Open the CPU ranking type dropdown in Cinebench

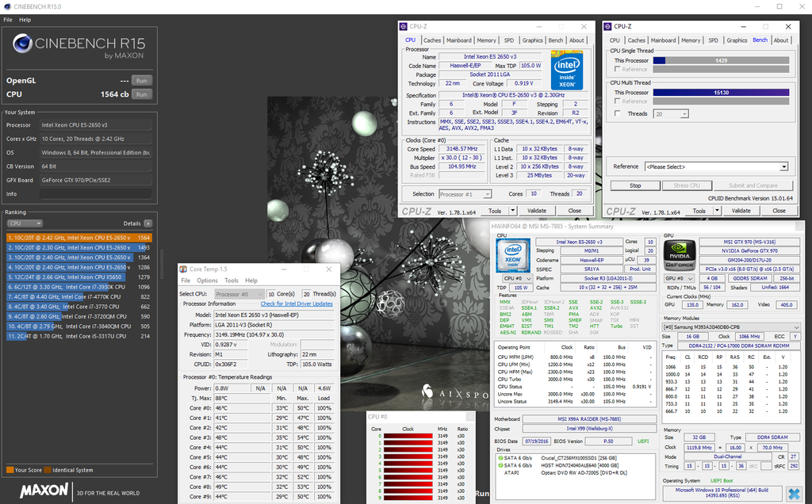pyautogui.click(x=25, y=223)
